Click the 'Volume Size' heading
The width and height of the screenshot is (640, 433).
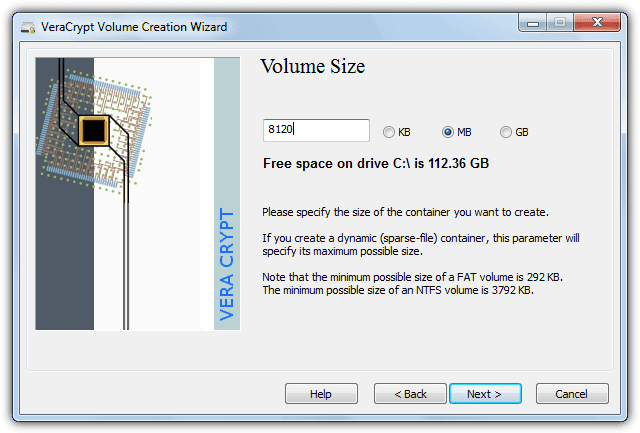click(x=313, y=66)
